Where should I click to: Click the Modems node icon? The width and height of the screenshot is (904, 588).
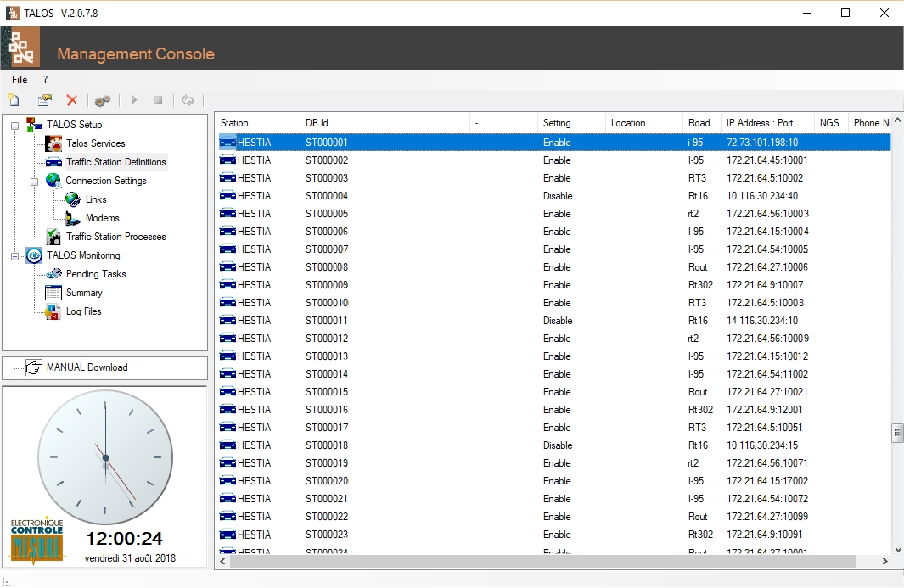click(x=73, y=218)
